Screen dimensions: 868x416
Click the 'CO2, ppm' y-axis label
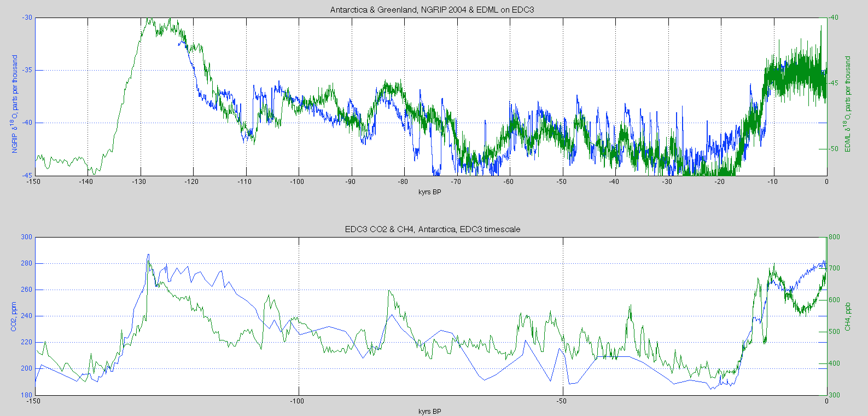[14, 316]
